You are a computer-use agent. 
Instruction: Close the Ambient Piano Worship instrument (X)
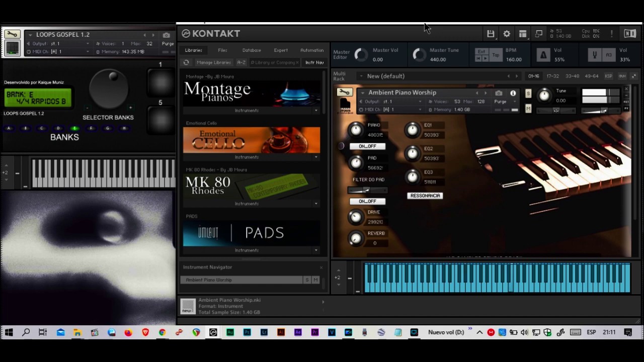point(626,89)
